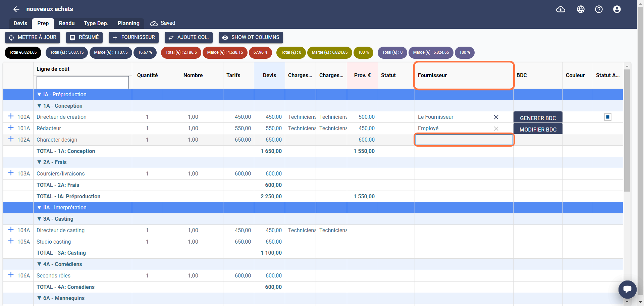
Task: Click the vertical table scrollbar thumb
Action: pyautogui.click(x=627, y=131)
